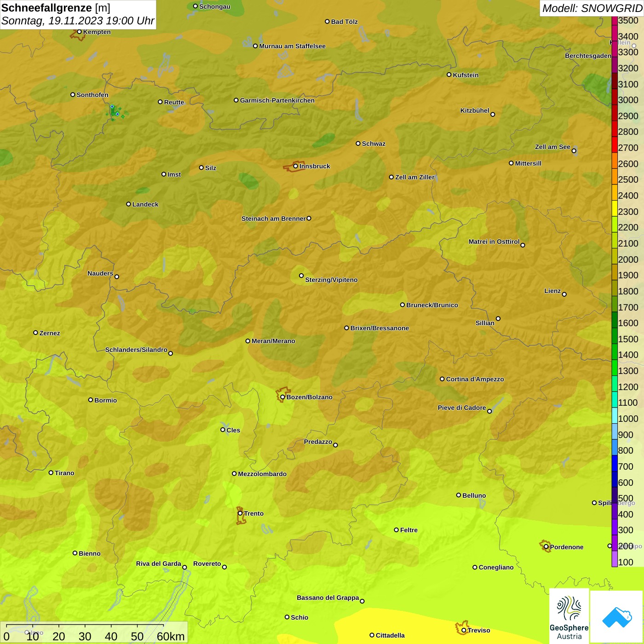Click the Bormio location dot
This screenshot has height=644, width=644.
(91, 400)
